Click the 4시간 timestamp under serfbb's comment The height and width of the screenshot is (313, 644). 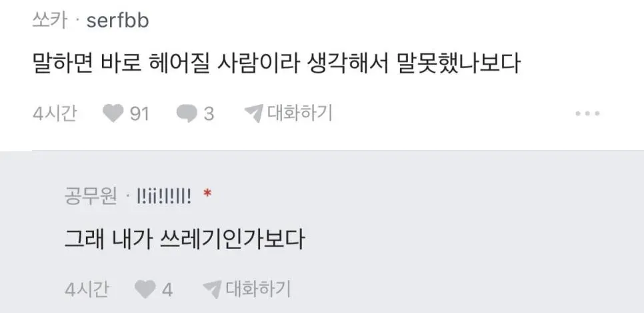click(x=54, y=113)
